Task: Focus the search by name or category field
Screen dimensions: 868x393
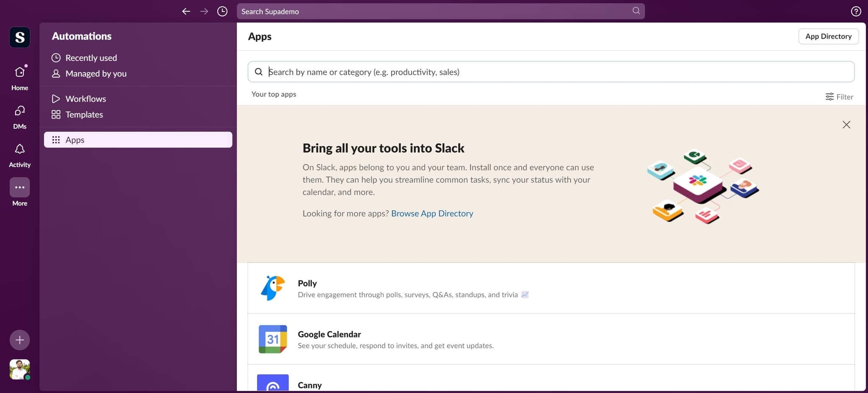Action: [x=551, y=72]
